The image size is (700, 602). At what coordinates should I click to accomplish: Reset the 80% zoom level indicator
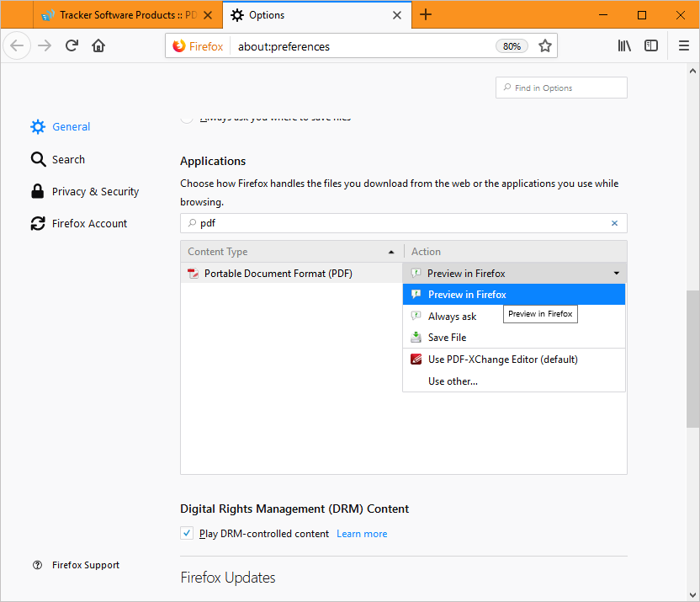pos(512,46)
